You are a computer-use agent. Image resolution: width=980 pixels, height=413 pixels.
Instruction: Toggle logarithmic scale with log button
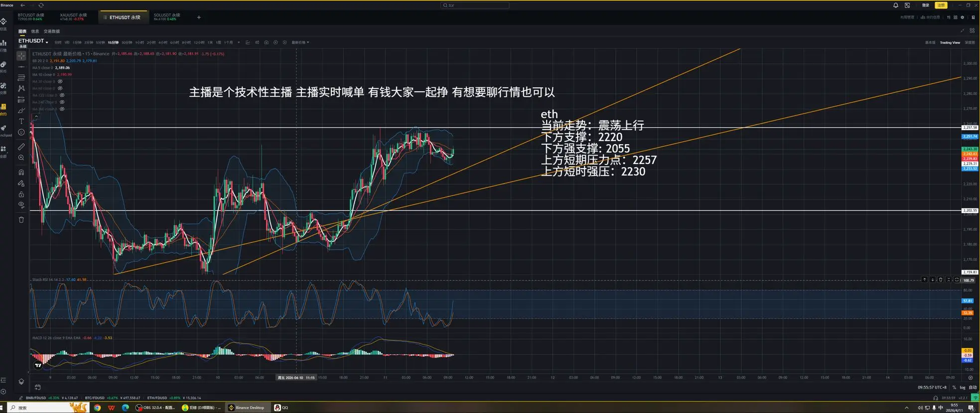[963, 388]
